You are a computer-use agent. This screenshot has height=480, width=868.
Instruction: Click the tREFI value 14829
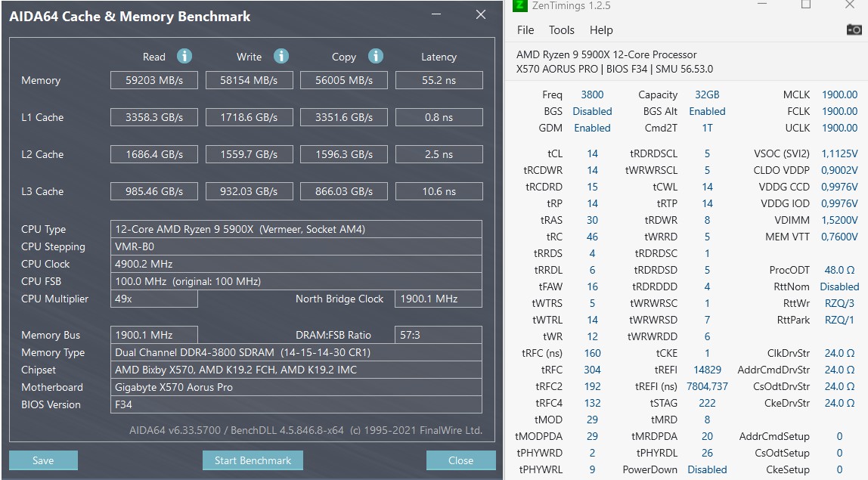[x=707, y=370]
